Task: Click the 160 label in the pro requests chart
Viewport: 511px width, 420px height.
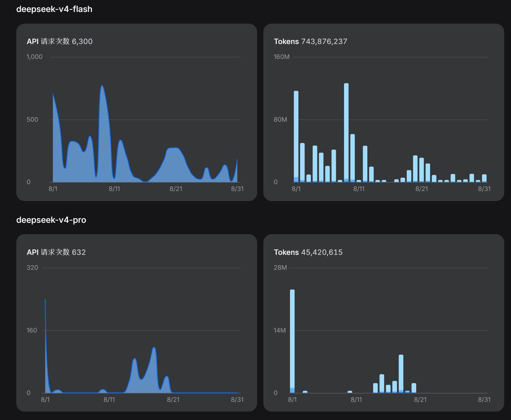Action: 32,330
